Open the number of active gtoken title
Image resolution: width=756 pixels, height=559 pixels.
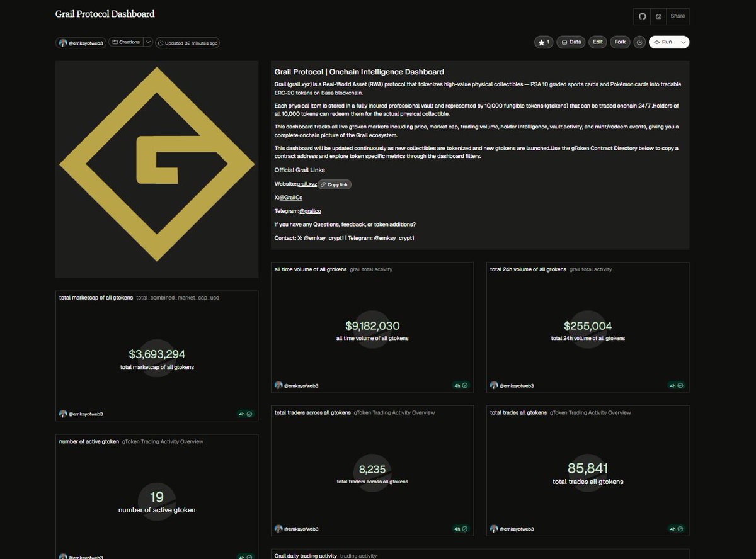[x=89, y=442]
